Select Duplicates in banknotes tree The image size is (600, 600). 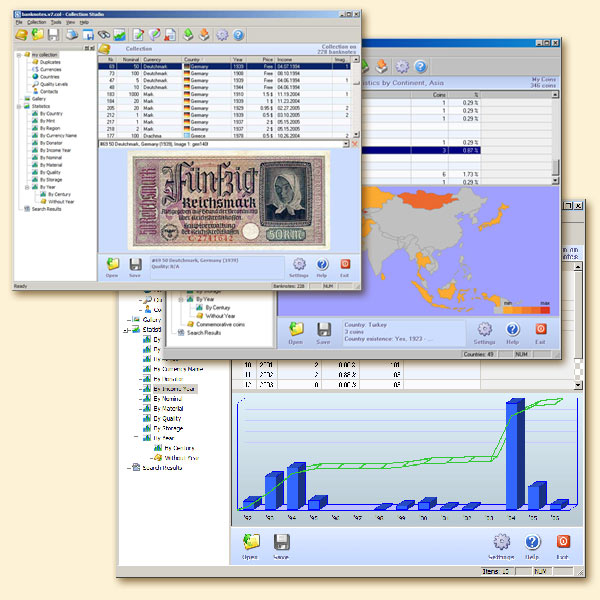tap(50, 62)
